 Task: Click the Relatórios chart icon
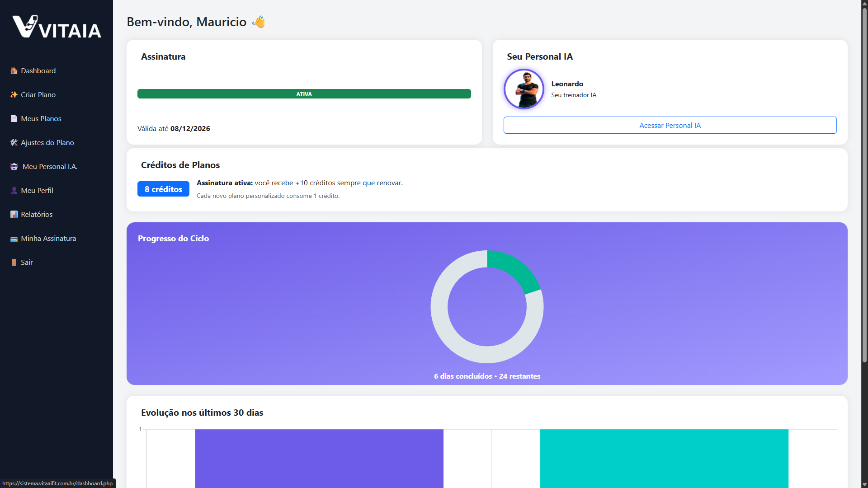coord(14,215)
